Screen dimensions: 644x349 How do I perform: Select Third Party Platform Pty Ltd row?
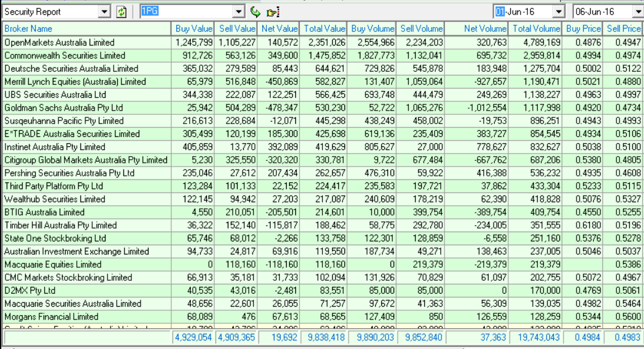(322, 186)
